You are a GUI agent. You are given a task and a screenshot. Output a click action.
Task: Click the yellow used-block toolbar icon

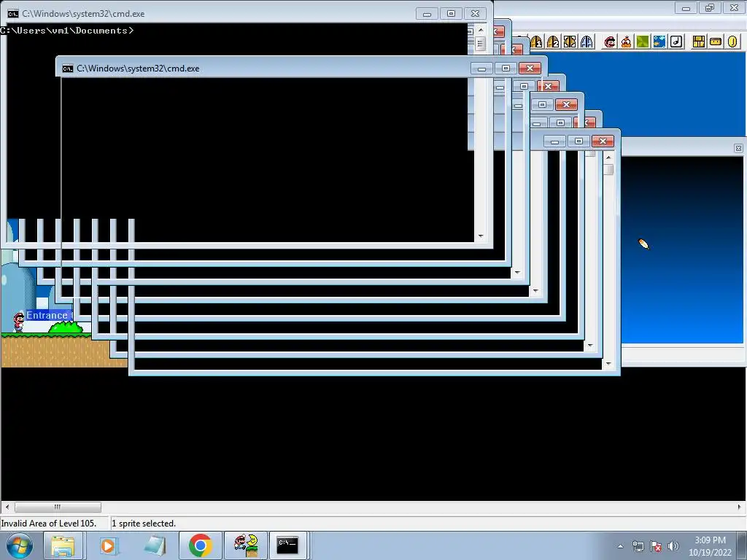(716, 42)
